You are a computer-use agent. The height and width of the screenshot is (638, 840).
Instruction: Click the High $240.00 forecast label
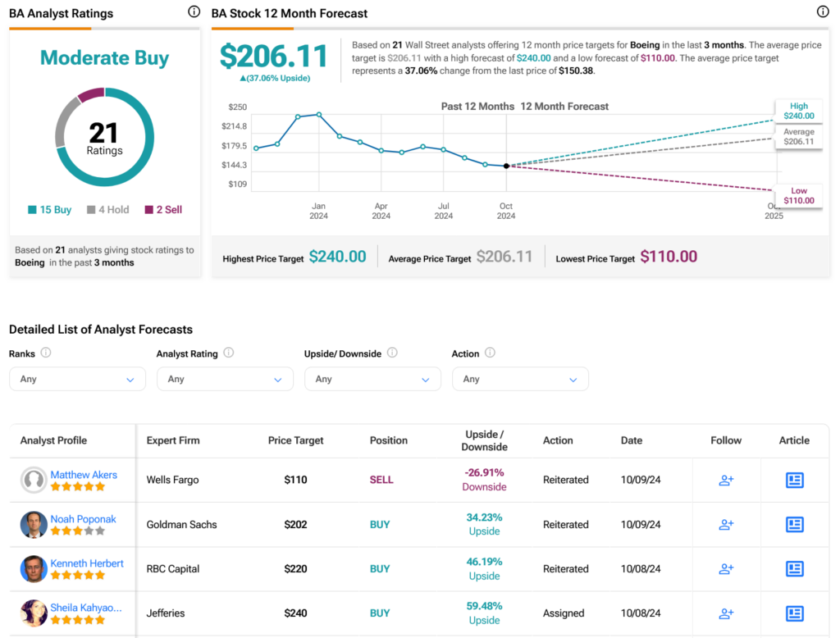(798, 111)
